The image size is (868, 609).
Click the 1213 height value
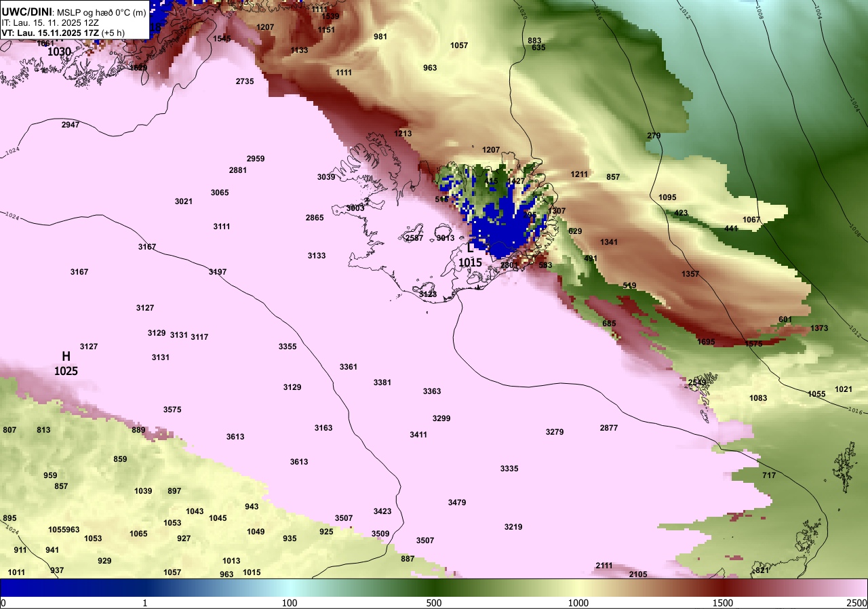(403, 134)
